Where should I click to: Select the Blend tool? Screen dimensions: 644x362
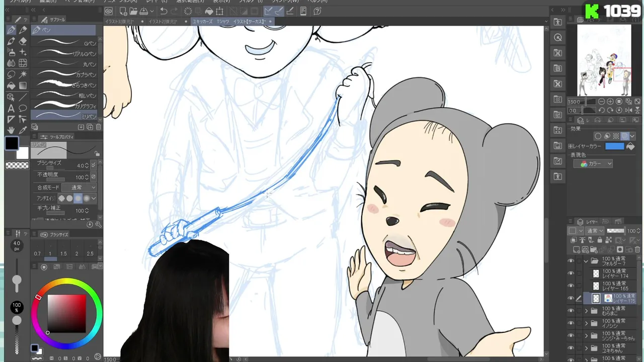pyautogui.click(x=11, y=63)
